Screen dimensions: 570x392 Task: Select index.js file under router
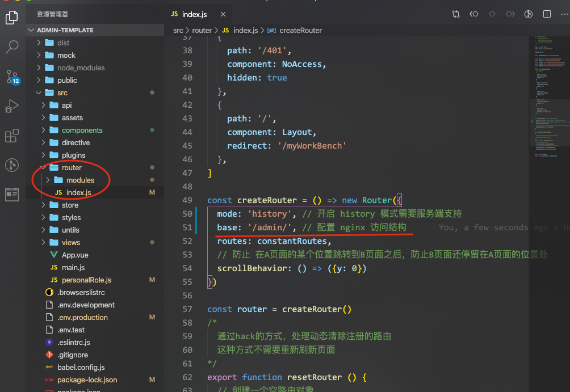(x=95, y=192)
